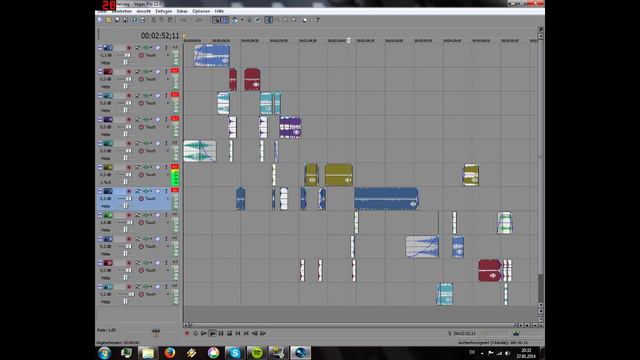The width and height of the screenshot is (640, 360).
Task: Click Play From Start in transport bar
Action: point(204,333)
